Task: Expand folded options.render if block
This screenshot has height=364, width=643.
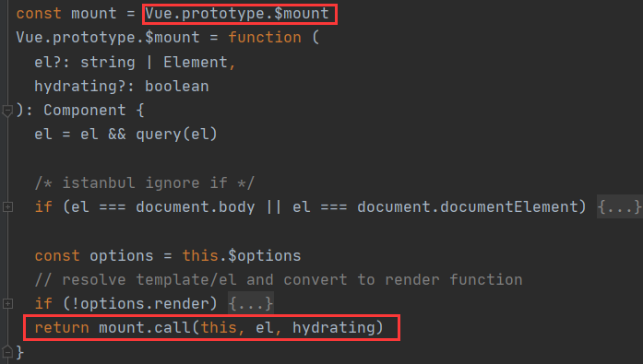Action: pyautogui.click(x=7, y=303)
